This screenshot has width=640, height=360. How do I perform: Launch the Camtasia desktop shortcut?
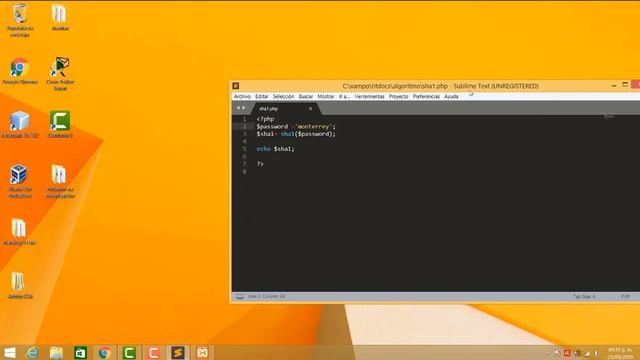[x=60, y=124]
